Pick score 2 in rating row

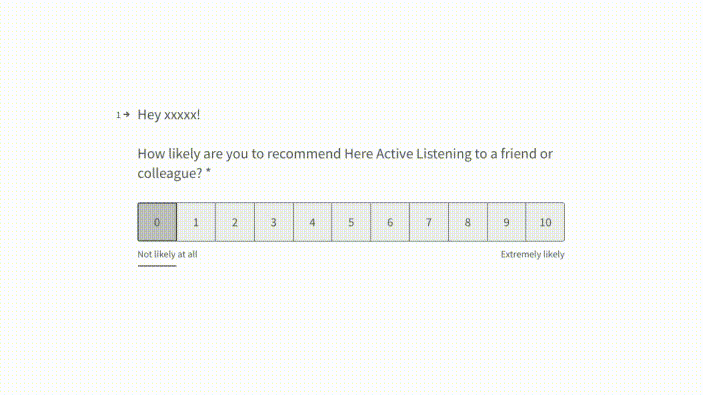click(235, 222)
